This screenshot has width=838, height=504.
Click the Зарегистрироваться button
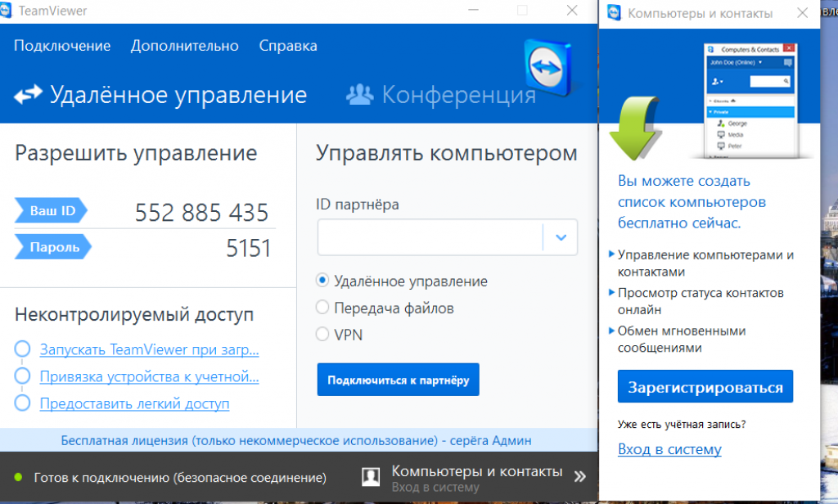pos(705,386)
